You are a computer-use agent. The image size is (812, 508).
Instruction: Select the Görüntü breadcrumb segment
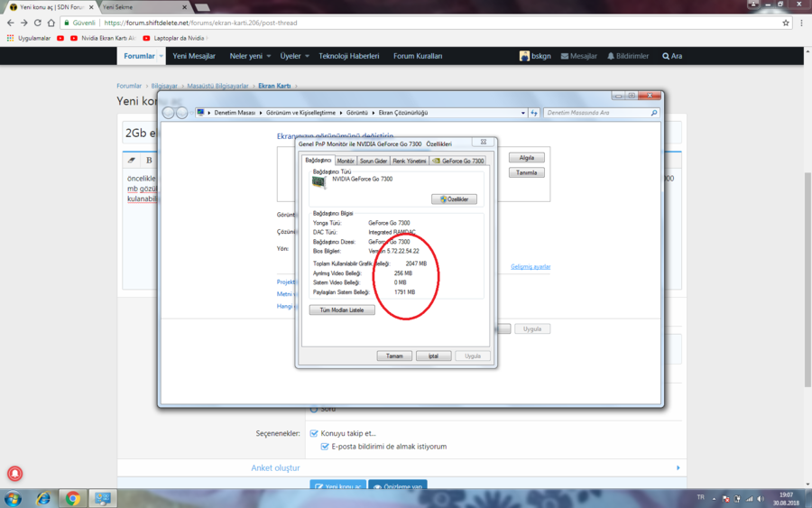coord(356,113)
